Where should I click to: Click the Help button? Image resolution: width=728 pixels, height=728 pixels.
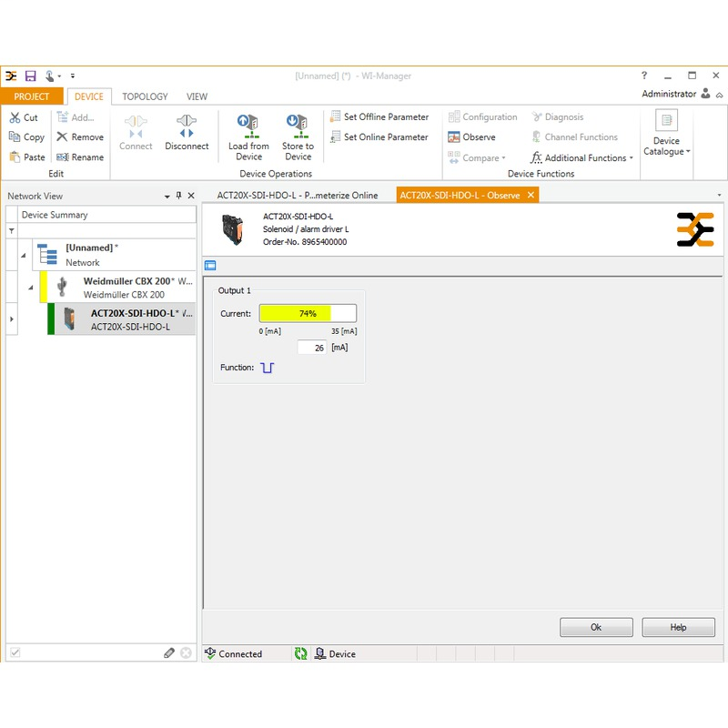pos(678,627)
